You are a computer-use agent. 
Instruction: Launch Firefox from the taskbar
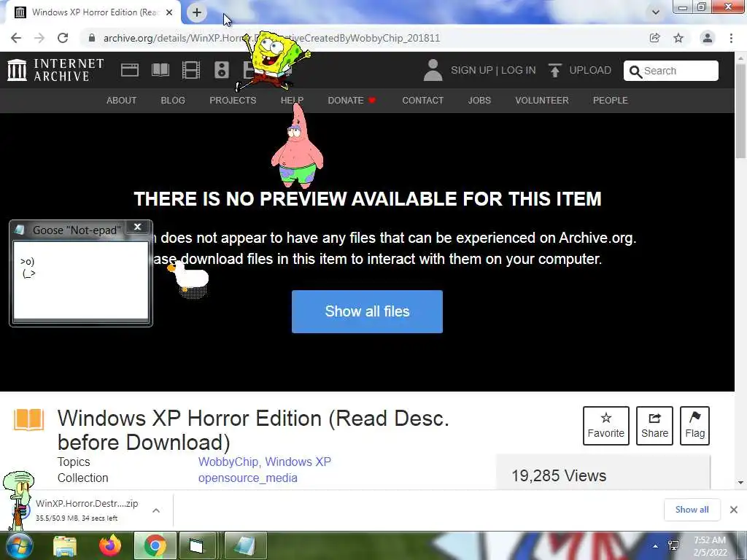pos(110,546)
